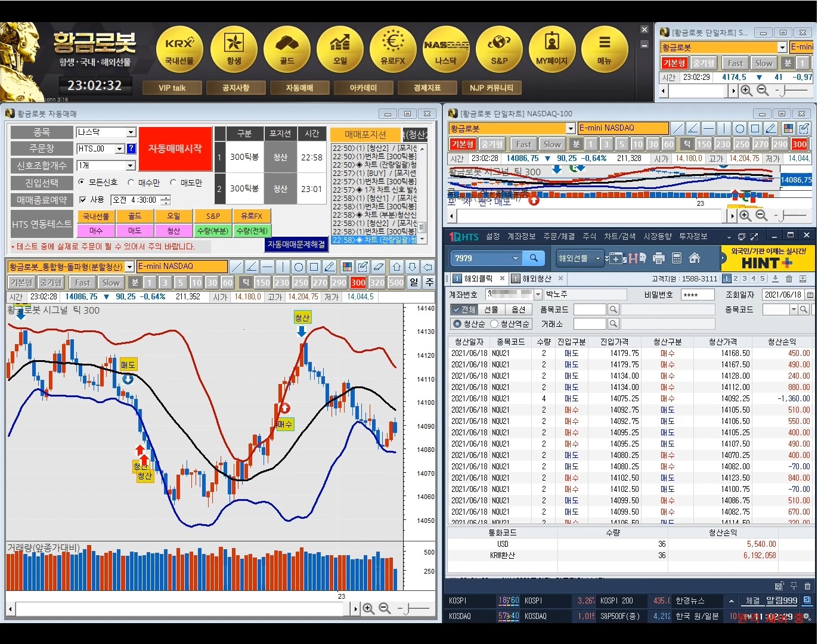Open 계좌번호 account dropdown arrow
Image resolution: width=818 pixels, height=644 pixels.
[538, 295]
